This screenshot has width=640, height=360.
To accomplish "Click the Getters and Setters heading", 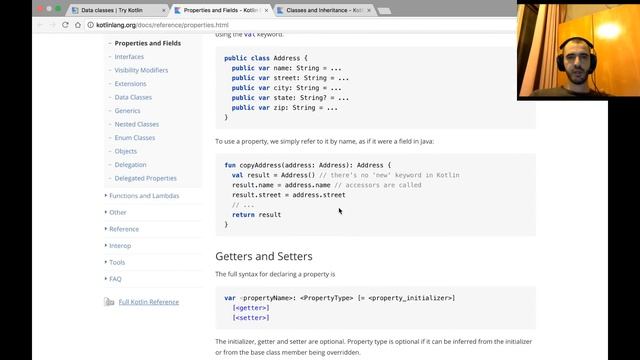I will click(264, 256).
